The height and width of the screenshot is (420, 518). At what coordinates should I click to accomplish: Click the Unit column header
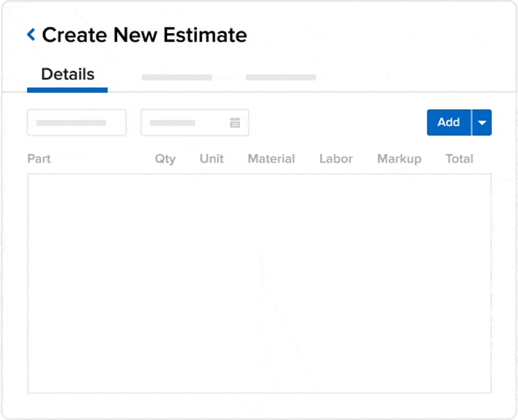point(211,159)
